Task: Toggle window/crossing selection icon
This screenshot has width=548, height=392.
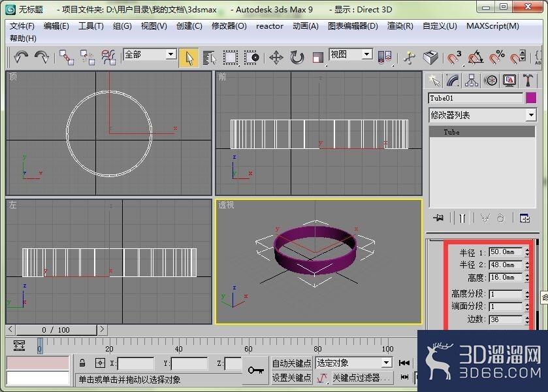Action: click(x=251, y=57)
